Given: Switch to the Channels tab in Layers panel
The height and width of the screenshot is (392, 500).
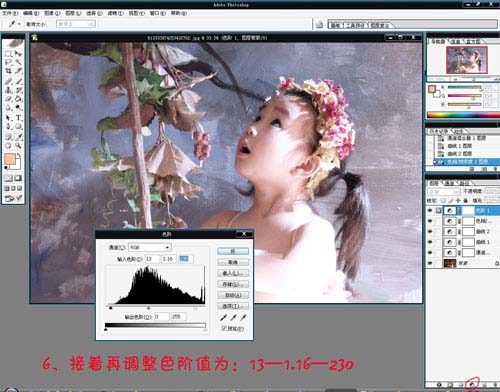Looking at the screenshot, I should (449, 183).
